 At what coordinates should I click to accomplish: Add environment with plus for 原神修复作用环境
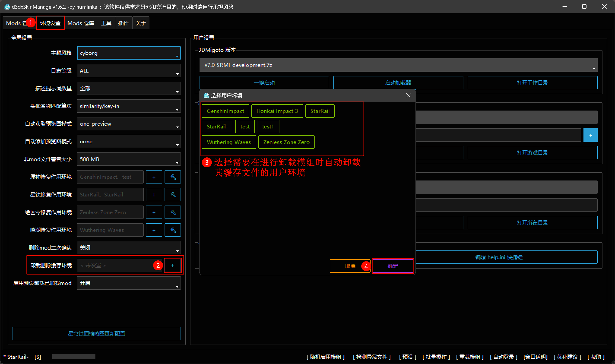click(154, 177)
